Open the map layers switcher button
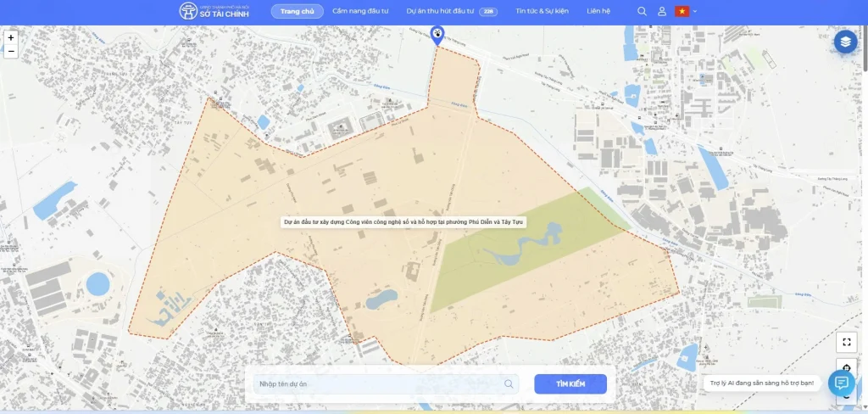This screenshot has width=868, height=414. tap(845, 41)
